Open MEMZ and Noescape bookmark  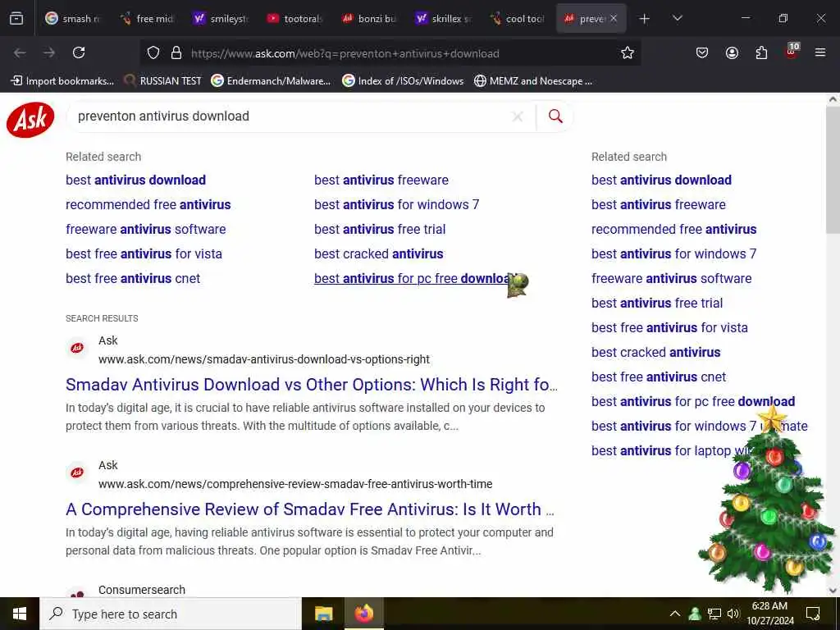533,81
